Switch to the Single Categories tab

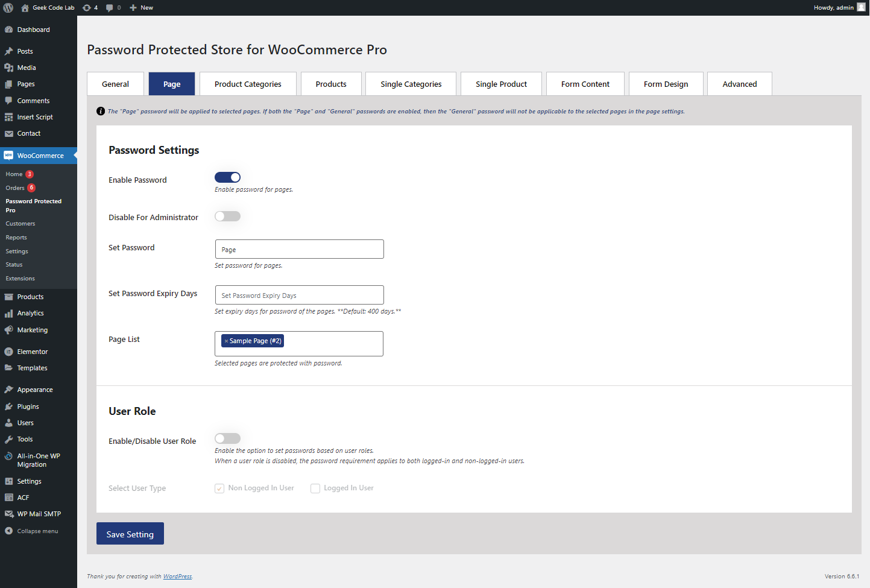[x=411, y=84]
